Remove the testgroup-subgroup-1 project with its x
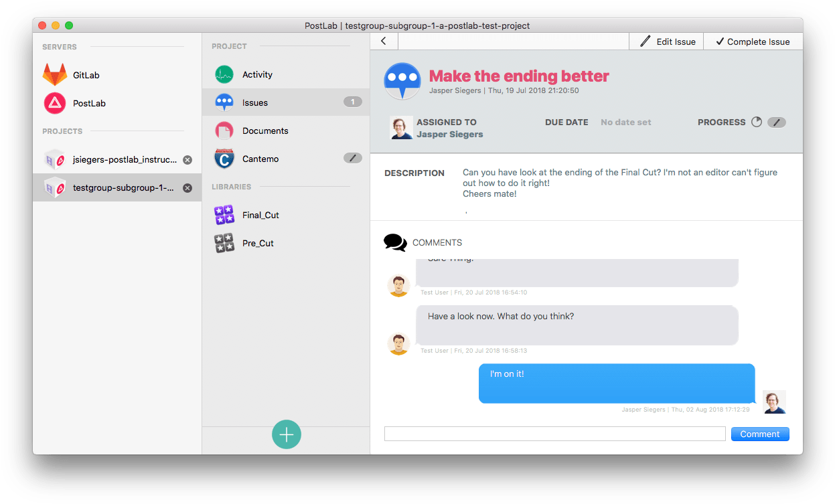This screenshot has width=835, height=504. tap(187, 188)
